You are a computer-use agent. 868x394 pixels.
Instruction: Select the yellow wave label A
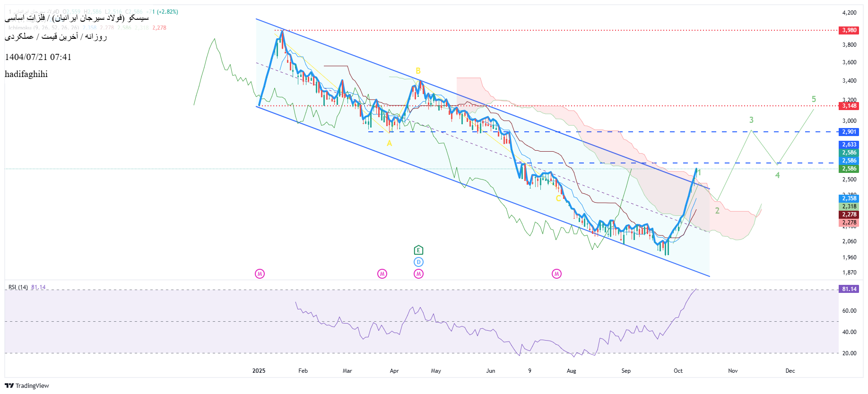pyautogui.click(x=390, y=143)
